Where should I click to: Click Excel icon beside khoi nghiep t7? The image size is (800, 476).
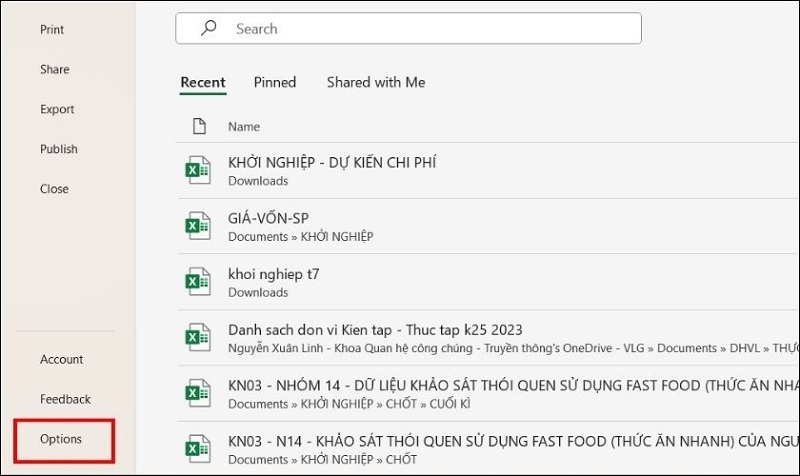(x=197, y=282)
